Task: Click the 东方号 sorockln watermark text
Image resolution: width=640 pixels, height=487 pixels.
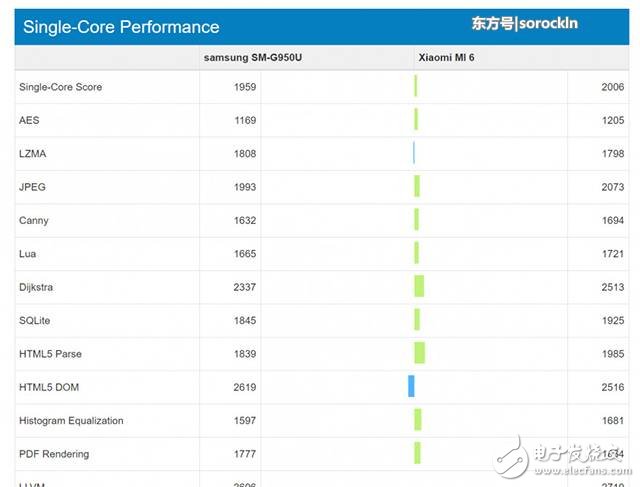Action: [x=525, y=23]
